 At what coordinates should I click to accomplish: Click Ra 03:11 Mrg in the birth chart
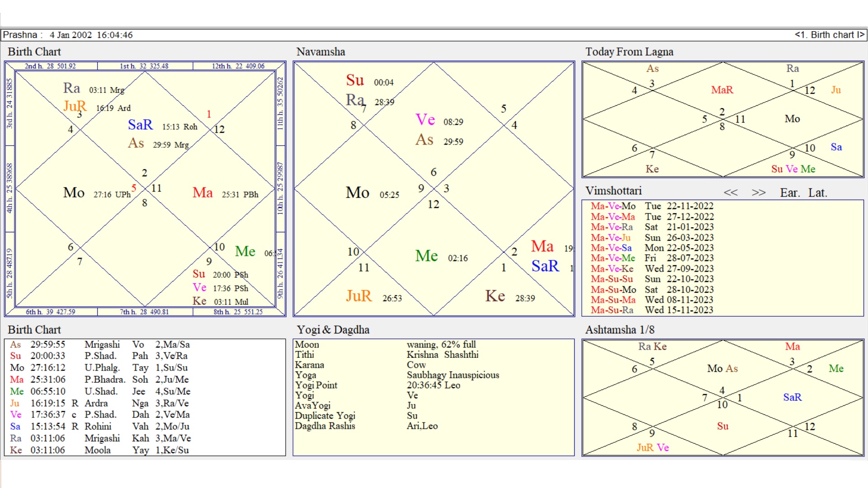click(94, 89)
